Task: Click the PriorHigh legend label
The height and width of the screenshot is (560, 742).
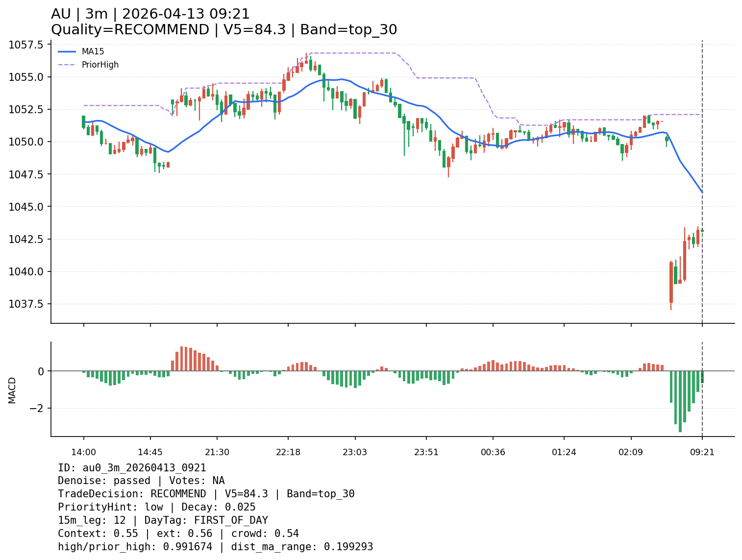Action: point(100,65)
